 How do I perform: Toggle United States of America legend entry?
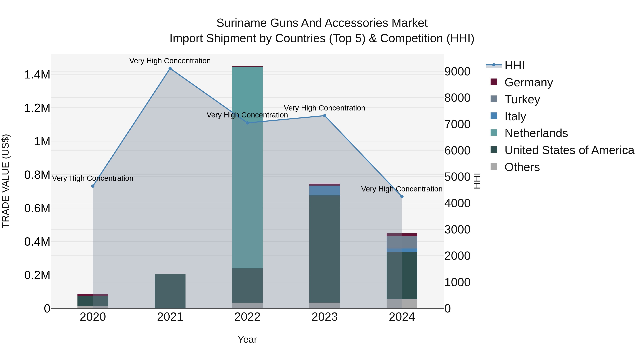pyautogui.click(x=562, y=150)
